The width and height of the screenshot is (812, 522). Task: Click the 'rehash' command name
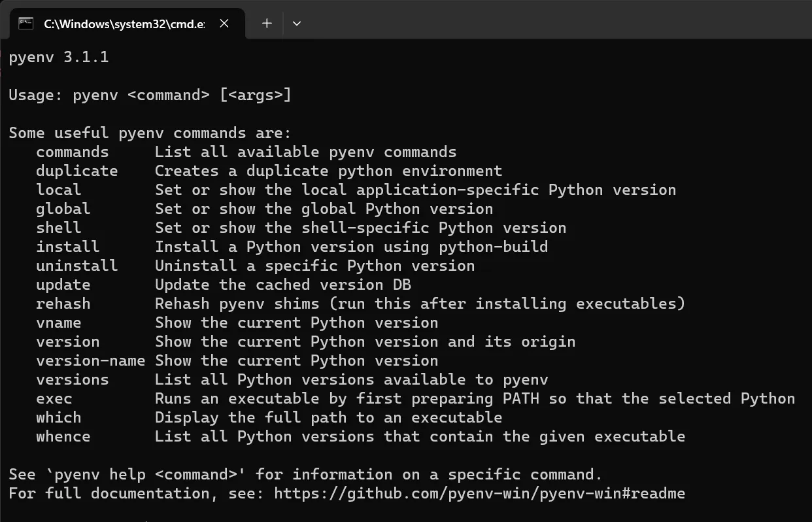tap(63, 304)
